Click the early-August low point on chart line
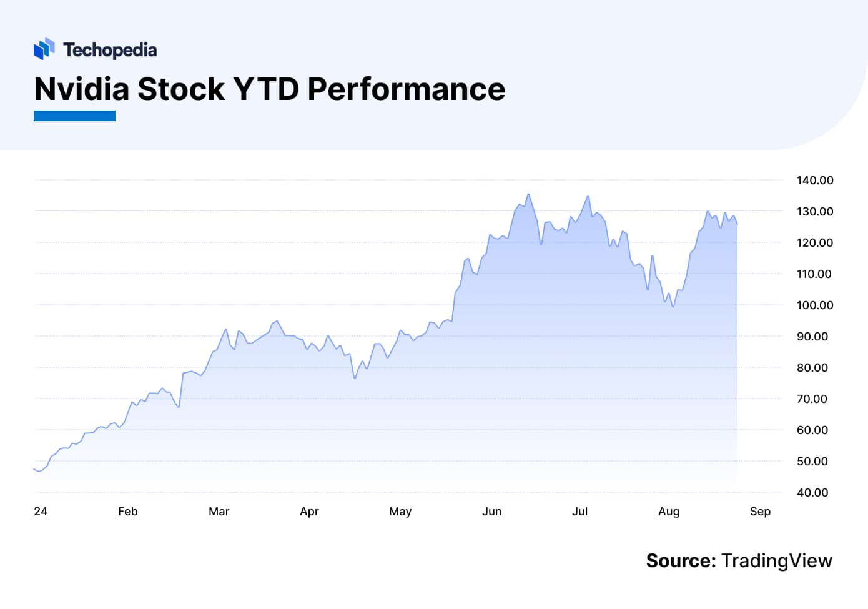This screenshot has width=868, height=609. [673, 306]
